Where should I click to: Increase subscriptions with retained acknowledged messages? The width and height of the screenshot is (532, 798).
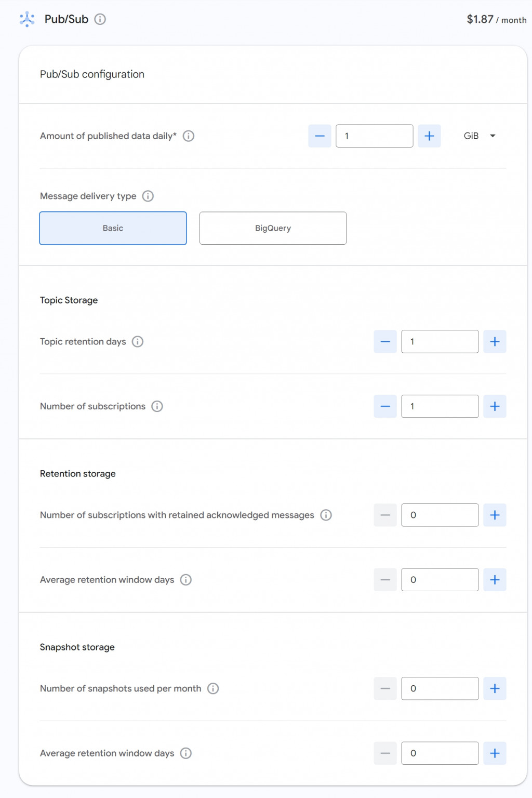495,515
